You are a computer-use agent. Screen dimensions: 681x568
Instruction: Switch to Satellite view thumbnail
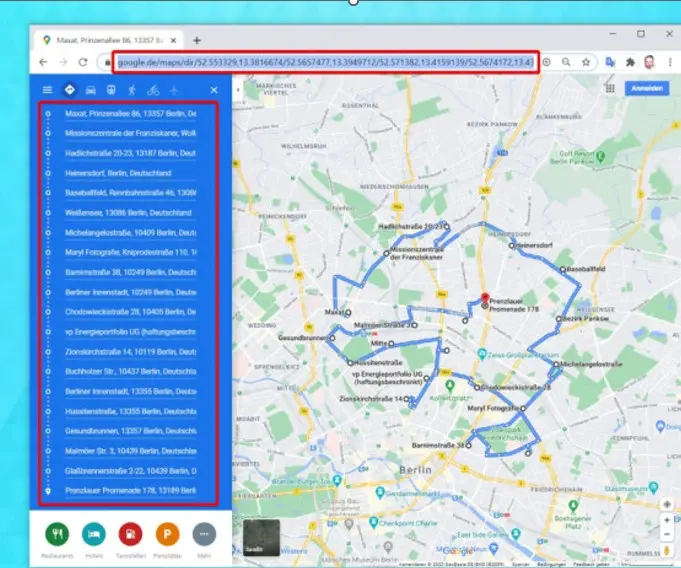(261, 538)
